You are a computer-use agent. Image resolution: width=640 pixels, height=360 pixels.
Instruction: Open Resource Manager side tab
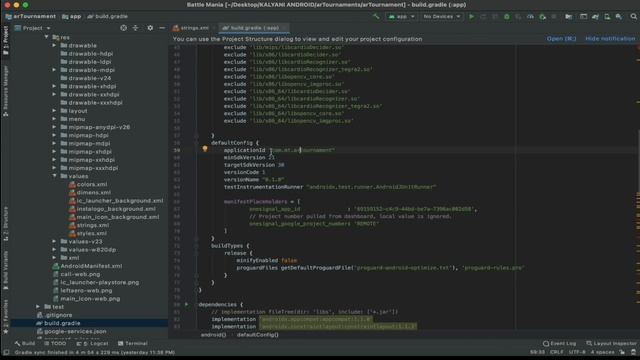(5, 91)
